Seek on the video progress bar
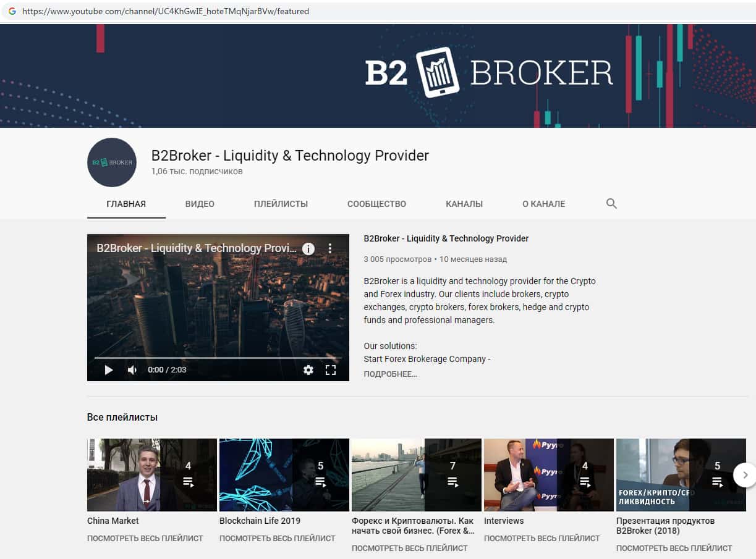Viewport: 756px width, 559px height. pyautogui.click(x=218, y=358)
